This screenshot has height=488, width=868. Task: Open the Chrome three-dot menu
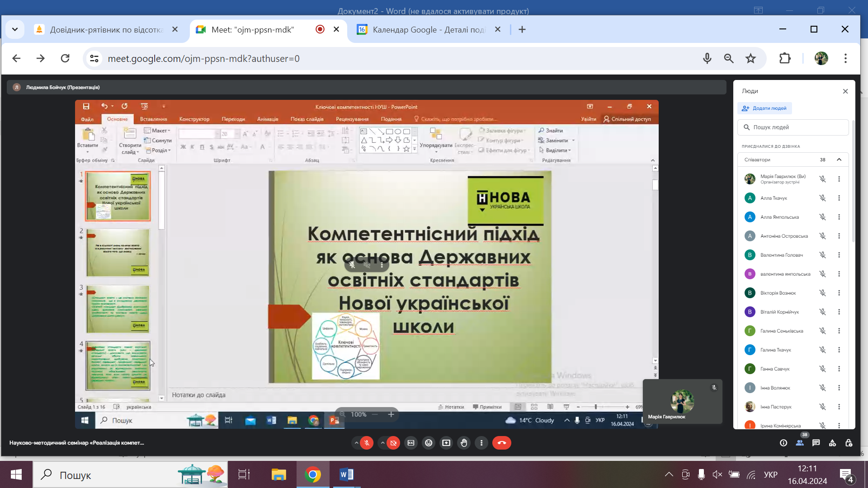(x=845, y=58)
